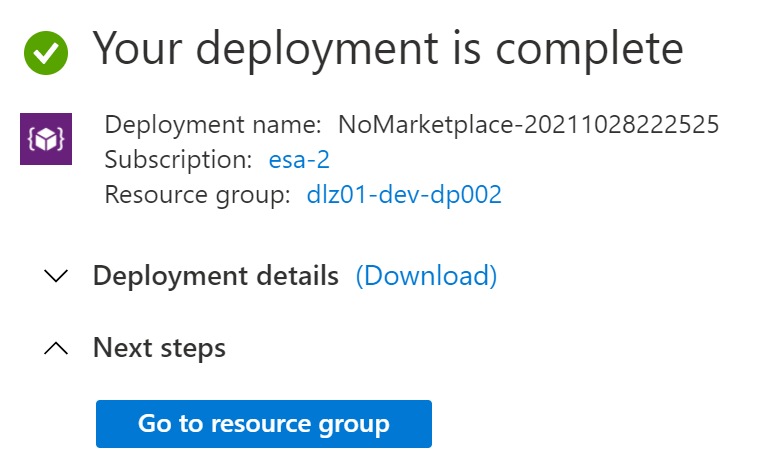The image size is (771, 469).
Task: Collapse Next steps using the up chevron
Action: (56, 348)
